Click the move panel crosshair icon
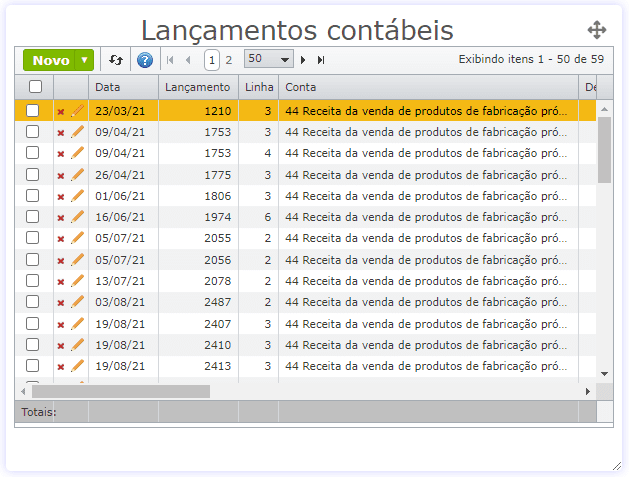 597,30
